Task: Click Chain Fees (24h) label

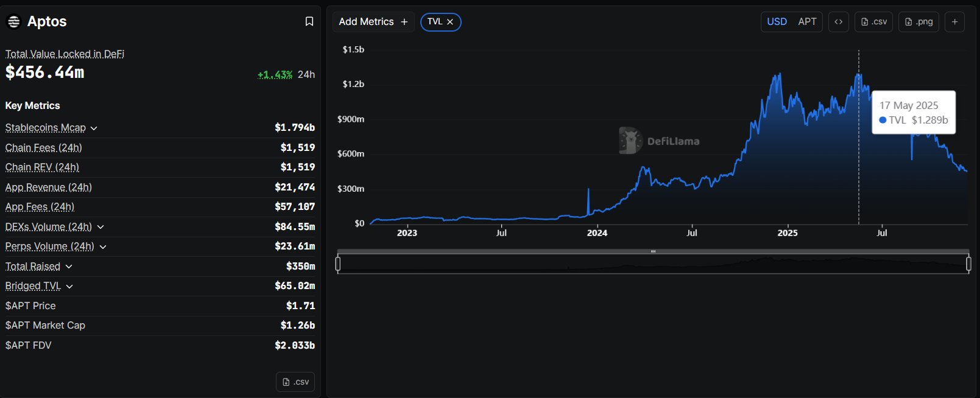Action: pyautogui.click(x=44, y=148)
